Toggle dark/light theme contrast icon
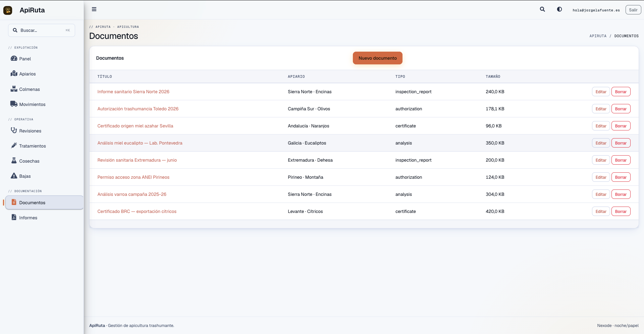 pyautogui.click(x=559, y=9)
